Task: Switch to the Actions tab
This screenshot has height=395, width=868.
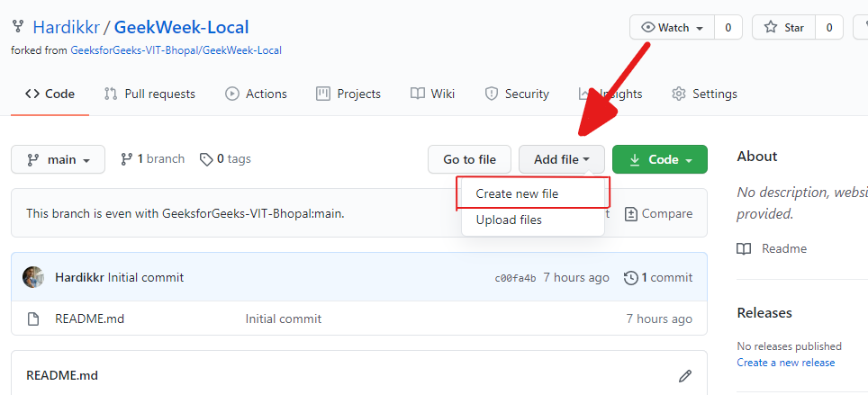Action: [256, 94]
